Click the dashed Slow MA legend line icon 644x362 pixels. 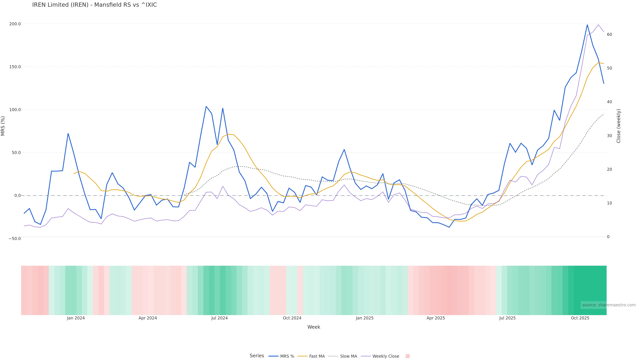point(333,356)
